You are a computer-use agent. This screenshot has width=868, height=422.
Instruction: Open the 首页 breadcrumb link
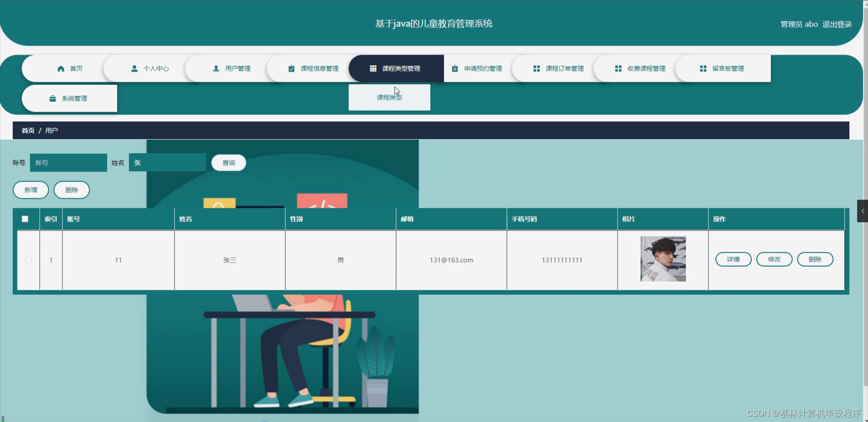click(x=28, y=130)
